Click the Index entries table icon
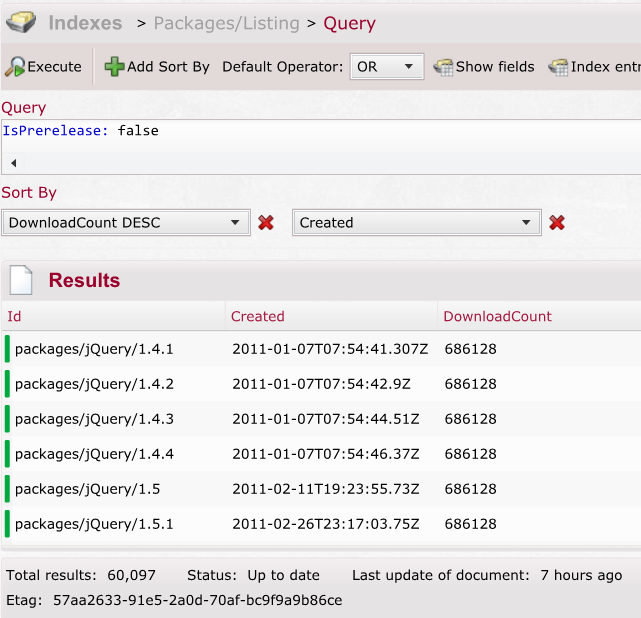Viewport: 641px width, 618px height. pyautogui.click(x=558, y=67)
